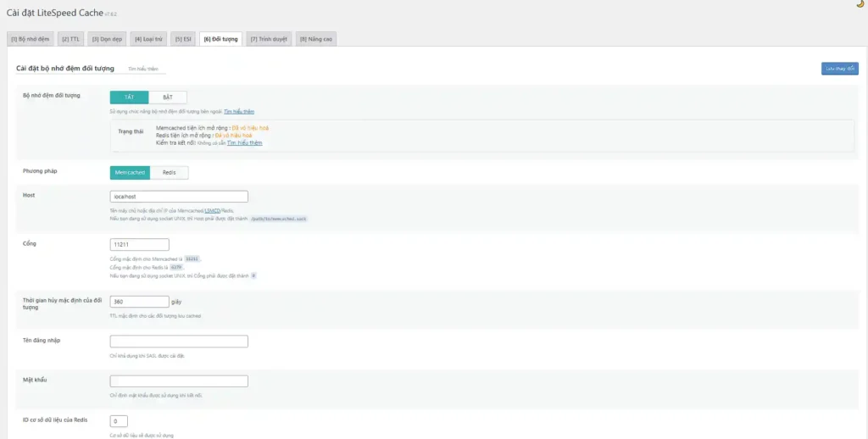Open Tìm hiểu thêm link after Kiểm tra kết nối
The image size is (868, 439).
244,143
